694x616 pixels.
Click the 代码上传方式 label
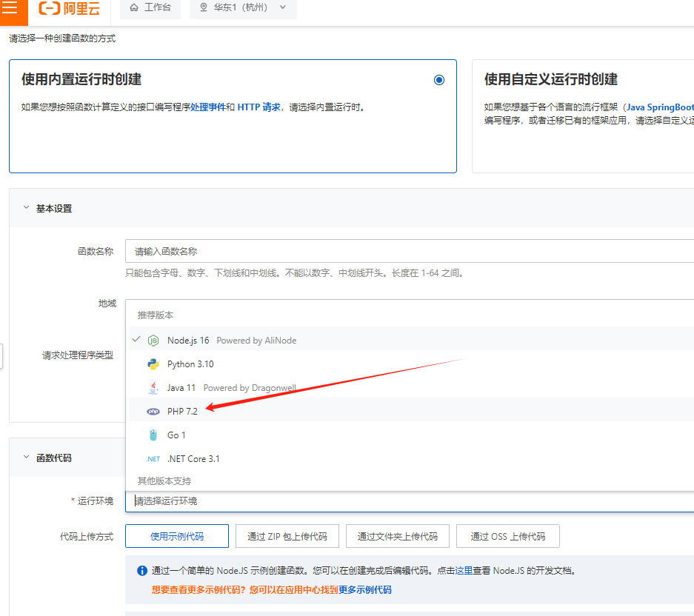point(87,536)
